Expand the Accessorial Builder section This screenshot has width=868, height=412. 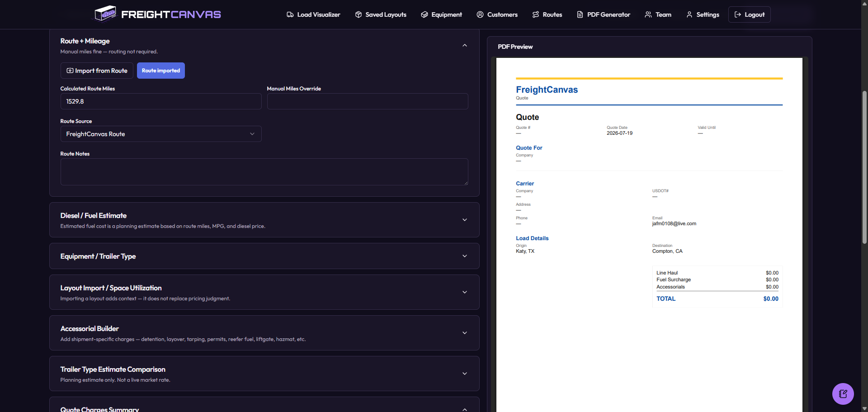[465, 333]
